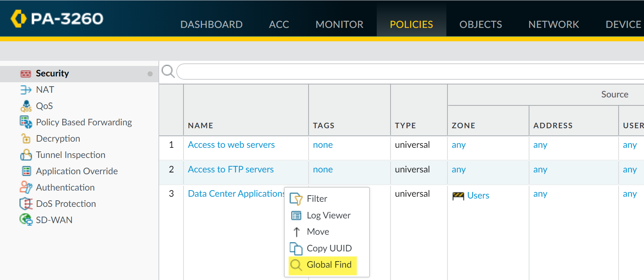This screenshot has width=644, height=280.
Task: Choose Log Viewer from context menu
Action: (x=328, y=216)
